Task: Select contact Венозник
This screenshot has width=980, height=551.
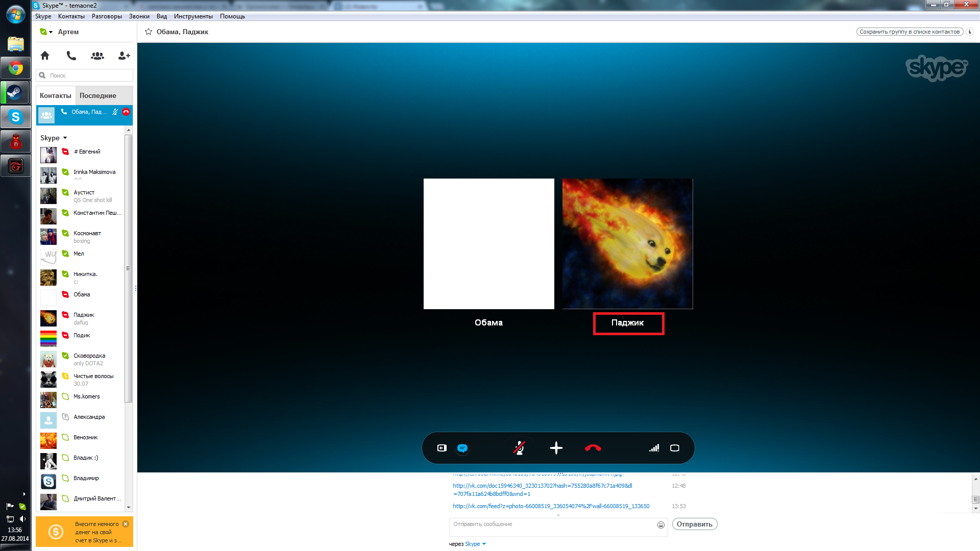Action: coord(81,441)
